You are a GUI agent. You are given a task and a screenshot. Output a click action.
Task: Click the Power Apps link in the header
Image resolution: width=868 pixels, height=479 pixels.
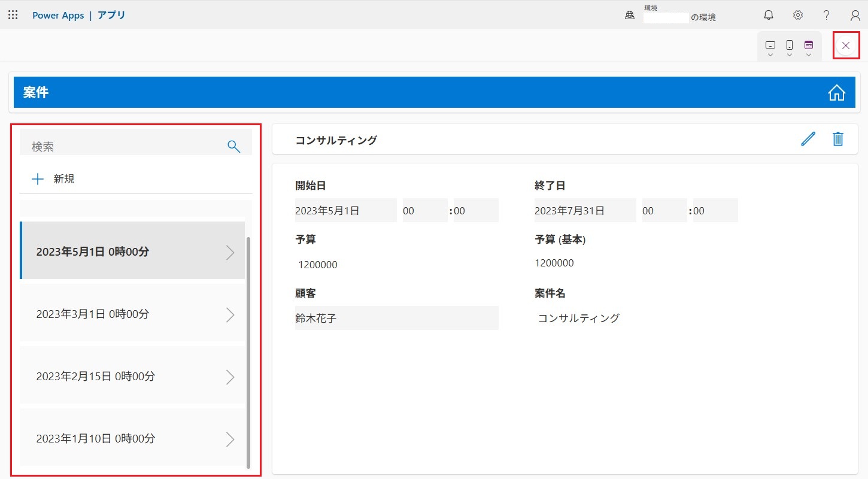[x=58, y=16]
